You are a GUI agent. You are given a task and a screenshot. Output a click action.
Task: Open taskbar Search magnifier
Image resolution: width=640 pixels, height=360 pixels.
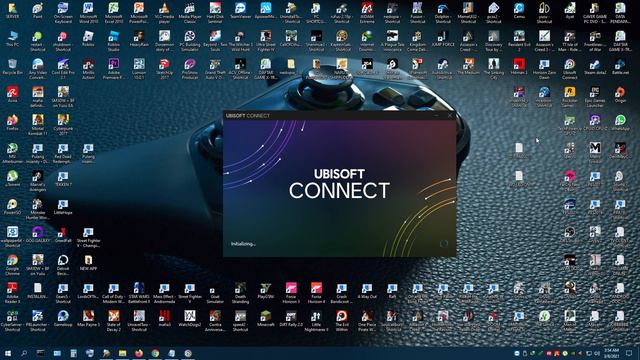(x=24, y=353)
